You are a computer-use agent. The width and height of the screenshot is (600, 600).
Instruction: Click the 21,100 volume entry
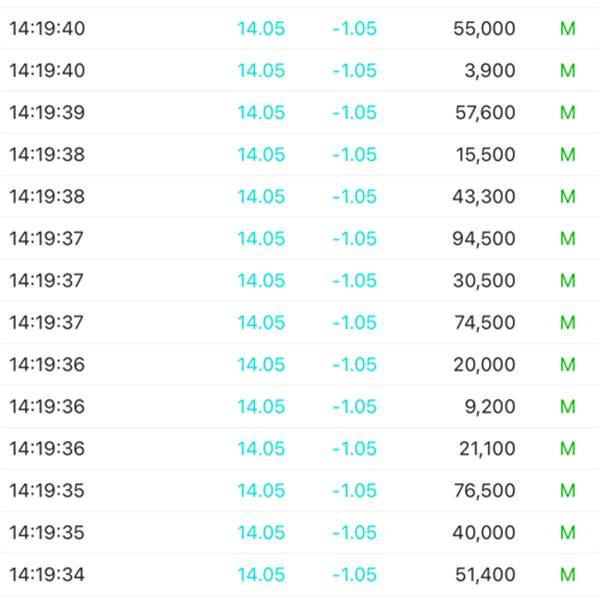click(x=484, y=449)
